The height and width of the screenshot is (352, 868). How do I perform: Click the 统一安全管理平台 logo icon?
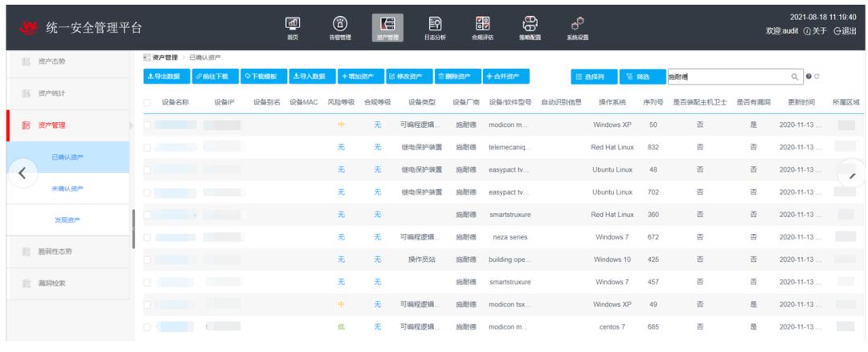pos(28,27)
